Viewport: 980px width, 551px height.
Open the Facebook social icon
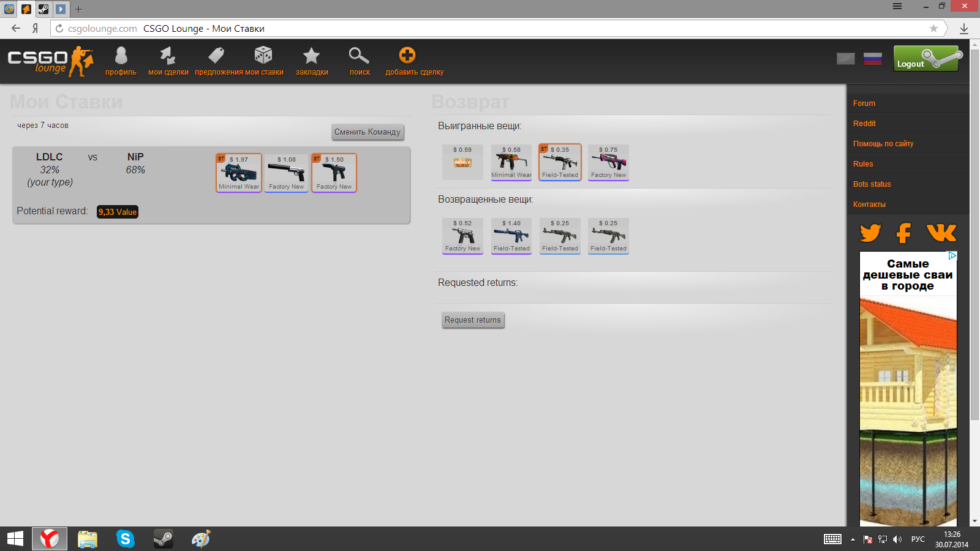[x=904, y=233]
